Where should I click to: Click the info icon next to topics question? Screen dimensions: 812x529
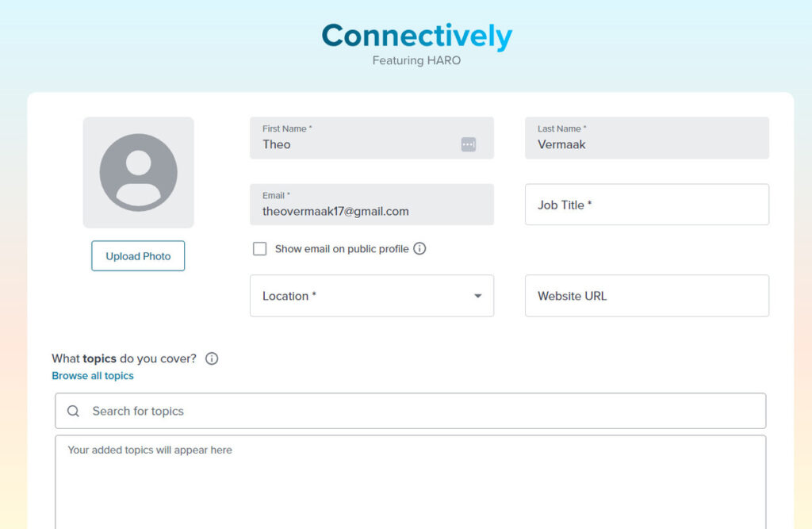click(x=212, y=358)
